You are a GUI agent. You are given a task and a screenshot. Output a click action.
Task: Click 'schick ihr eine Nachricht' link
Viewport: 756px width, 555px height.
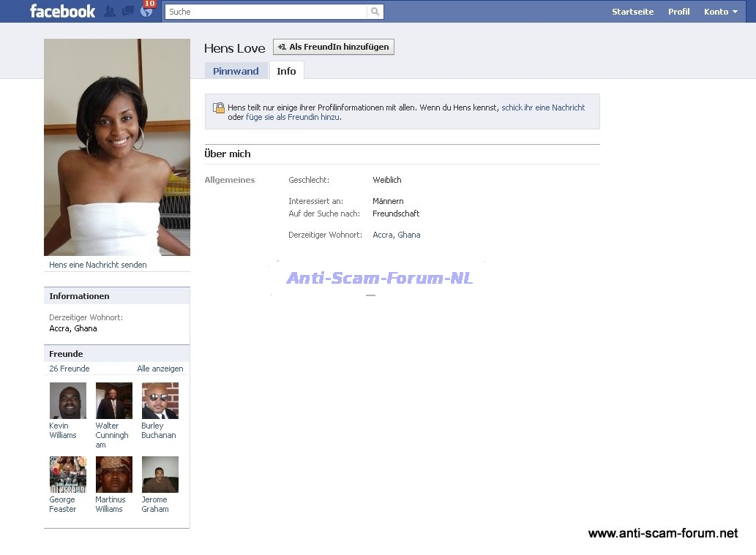pyautogui.click(x=543, y=107)
